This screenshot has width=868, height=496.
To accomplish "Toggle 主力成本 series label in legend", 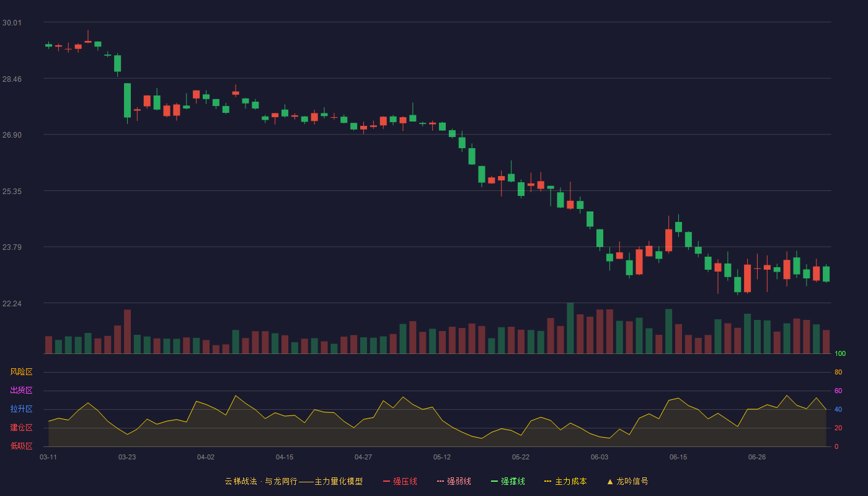I will point(570,481).
